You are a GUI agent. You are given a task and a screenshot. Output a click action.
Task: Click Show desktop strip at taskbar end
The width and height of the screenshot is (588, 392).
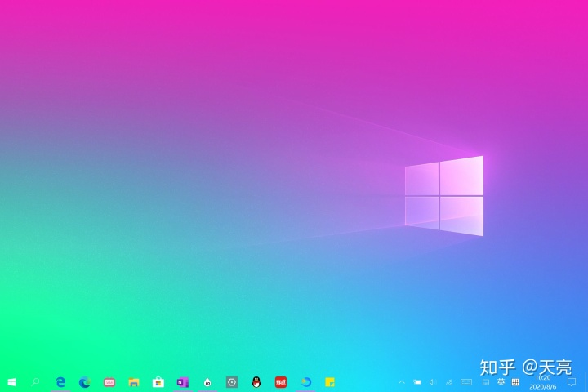click(586, 382)
